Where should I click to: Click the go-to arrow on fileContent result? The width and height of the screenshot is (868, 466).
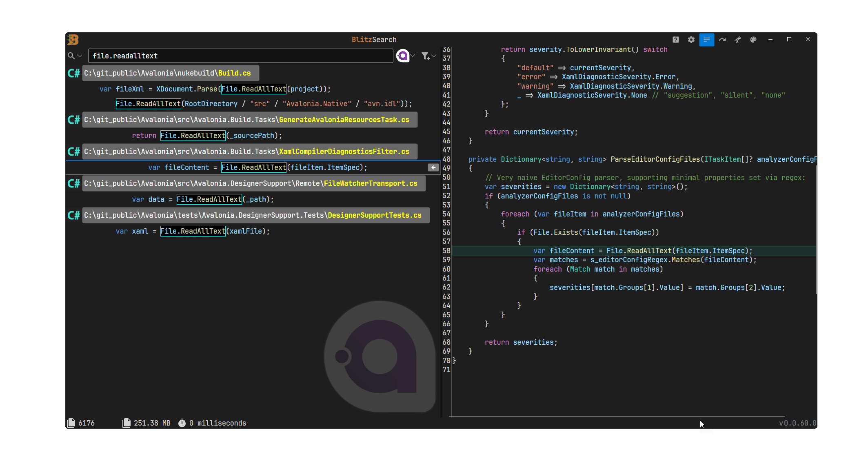433,167
